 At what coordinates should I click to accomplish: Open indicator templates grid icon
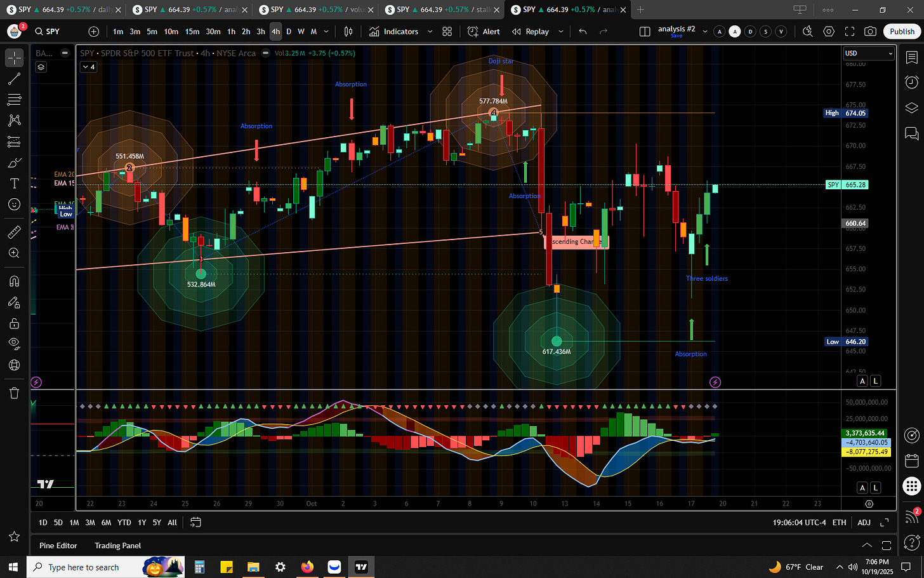pos(447,31)
